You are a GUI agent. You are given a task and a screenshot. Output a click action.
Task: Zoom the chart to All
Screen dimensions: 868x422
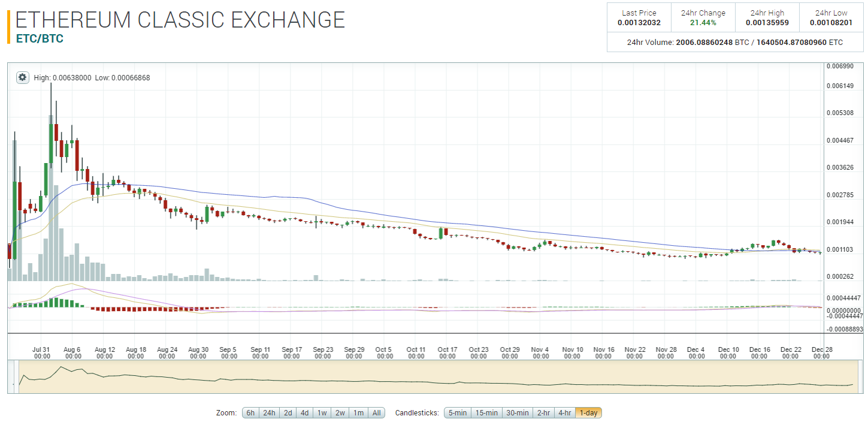[376, 413]
